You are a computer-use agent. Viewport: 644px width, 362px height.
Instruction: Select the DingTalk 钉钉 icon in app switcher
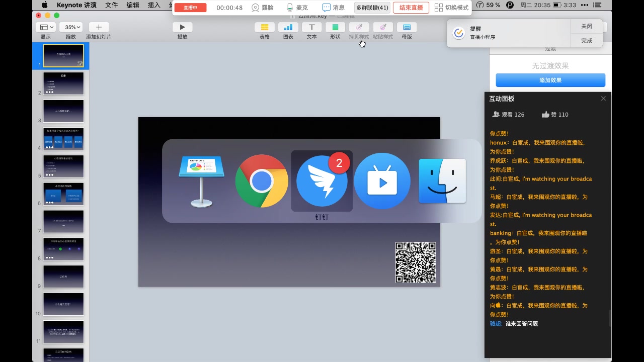pyautogui.click(x=322, y=182)
